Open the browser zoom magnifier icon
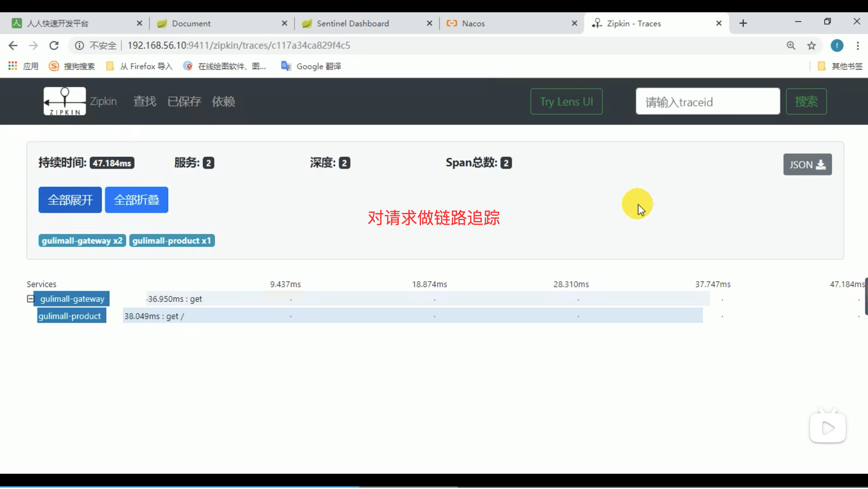Image resolution: width=868 pixels, height=489 pixels. [x=791, y=45]
